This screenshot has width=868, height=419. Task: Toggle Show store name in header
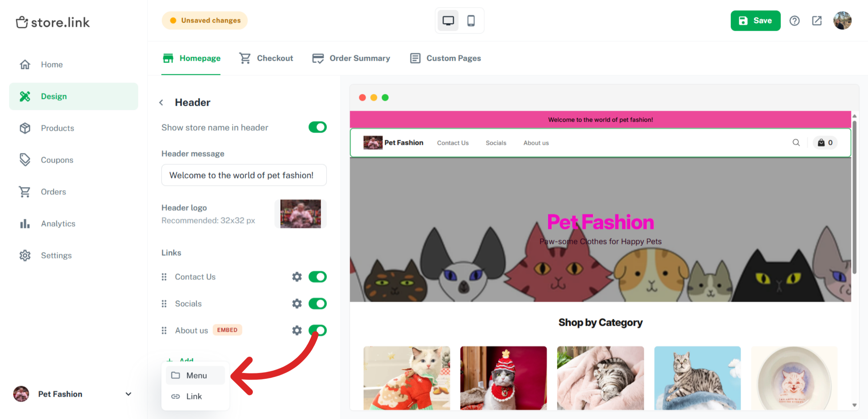318,127
